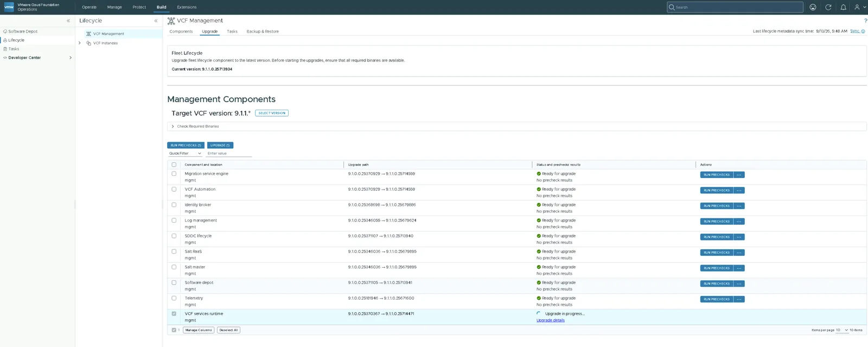This screenshot has width=868, height=347.
Task: Check the Software depot row
Action: point(174,283)
